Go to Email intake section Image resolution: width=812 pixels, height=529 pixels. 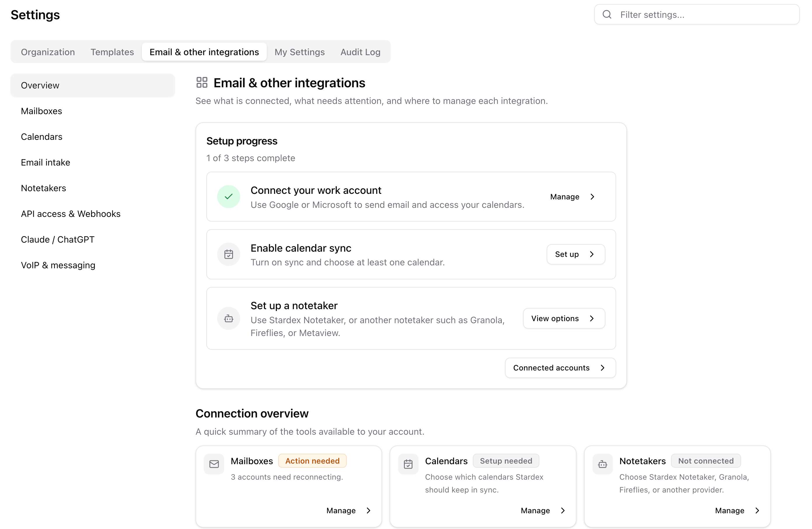click(93, 162)
